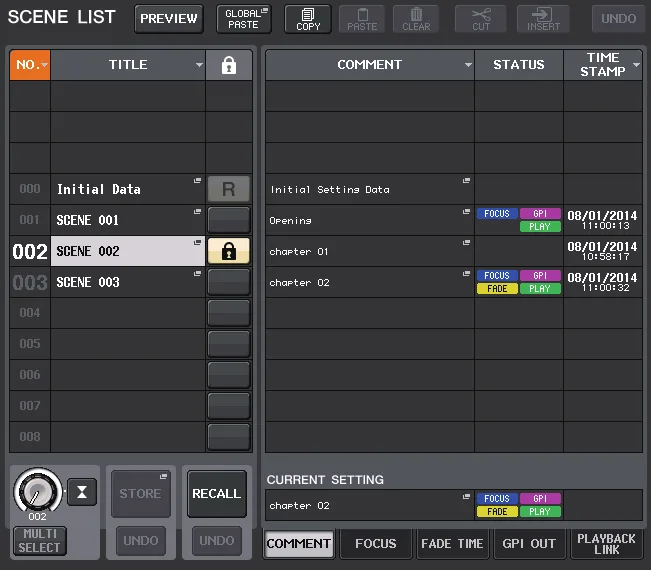651x570 pixels.
Task: Enable the MULTI SELECT button
Action: click(40, 541)
